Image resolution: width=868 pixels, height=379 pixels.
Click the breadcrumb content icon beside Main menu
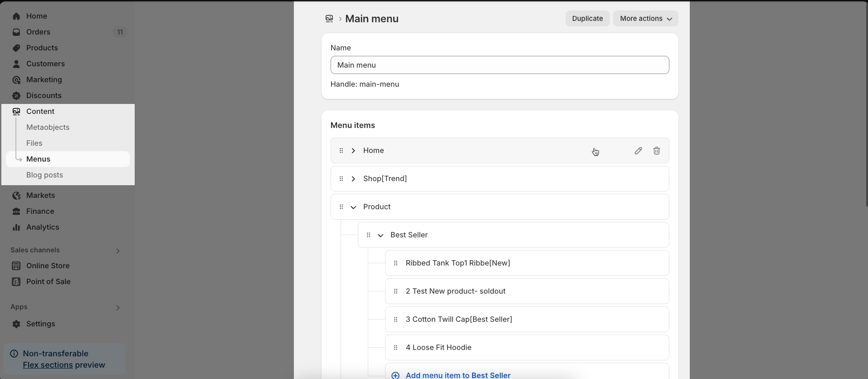coord(329,19)
